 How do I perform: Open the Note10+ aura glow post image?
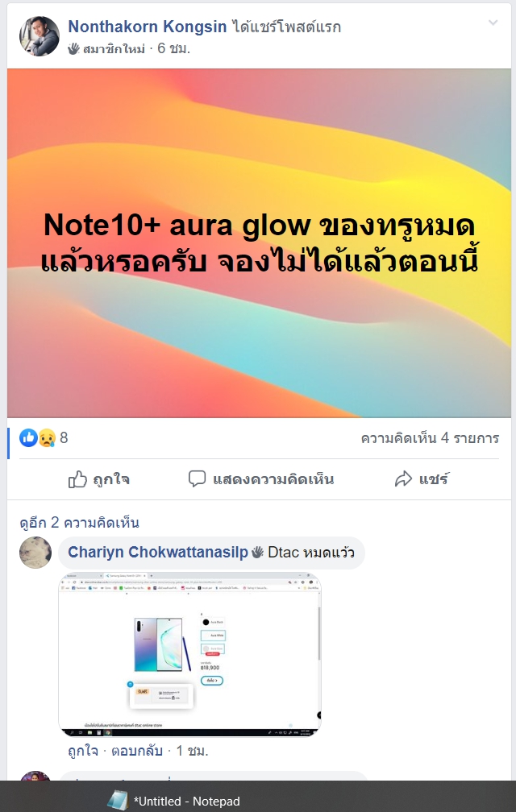pyautogui.click(x=259, y=243)
